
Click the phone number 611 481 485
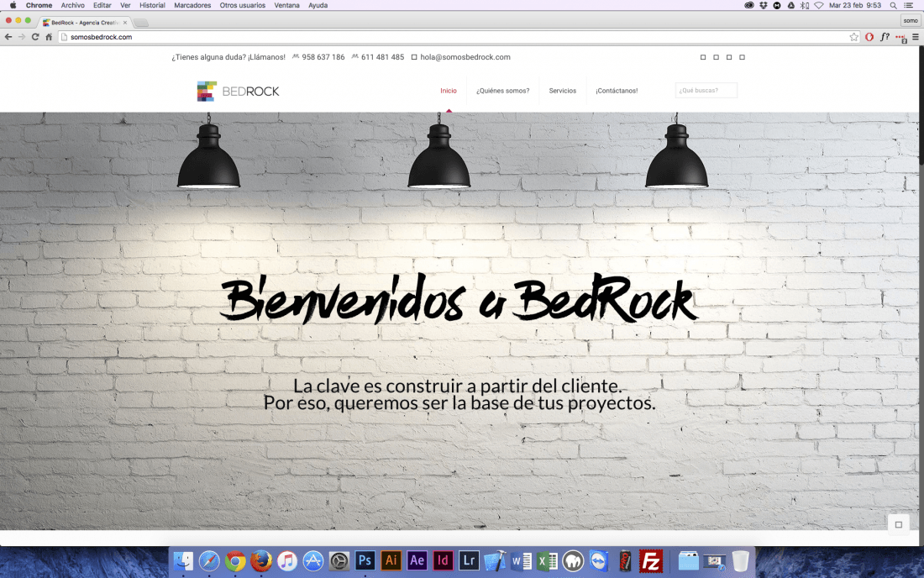pyautogui.click(x=382, y=57)
